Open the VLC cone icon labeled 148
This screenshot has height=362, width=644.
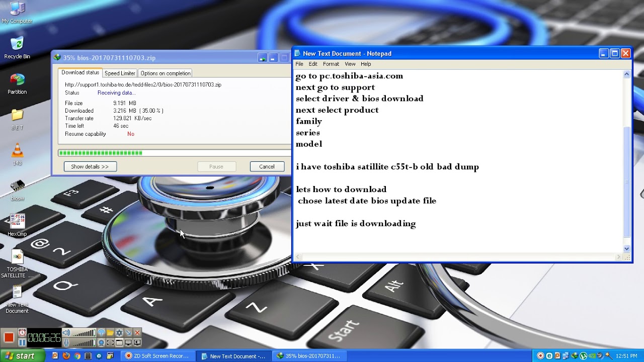(17, 154)
